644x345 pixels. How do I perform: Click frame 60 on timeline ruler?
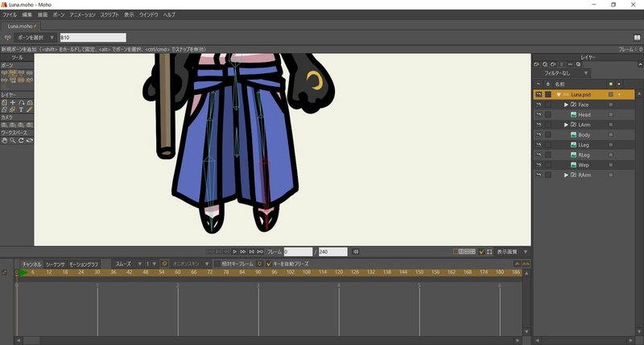[177, 273]
